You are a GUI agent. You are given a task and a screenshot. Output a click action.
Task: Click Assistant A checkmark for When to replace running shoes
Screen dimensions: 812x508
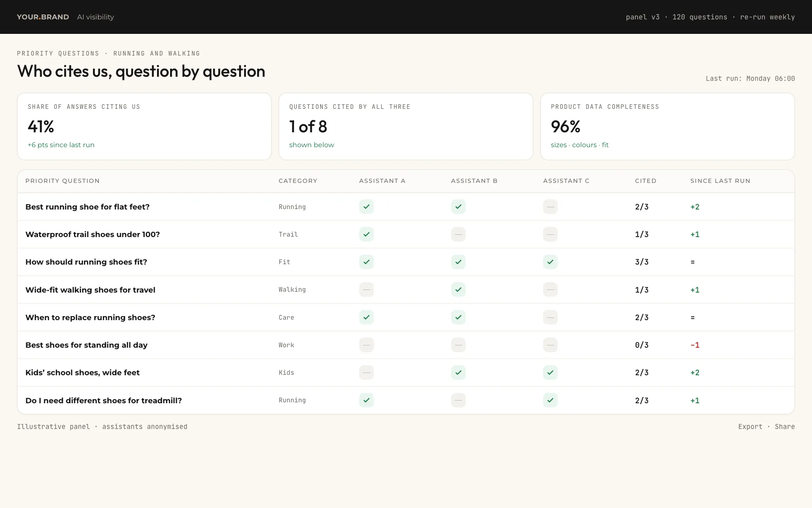point(366,317)
